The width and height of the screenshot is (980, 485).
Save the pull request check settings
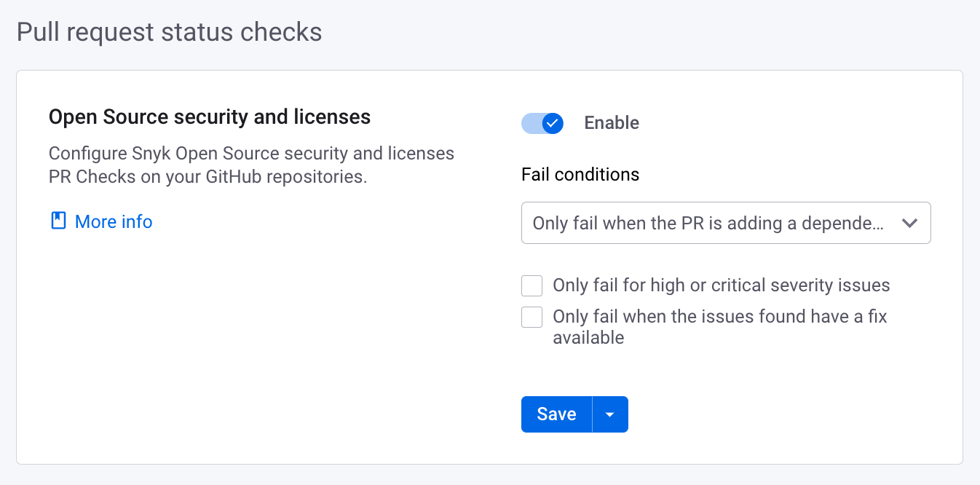(556, 414)
